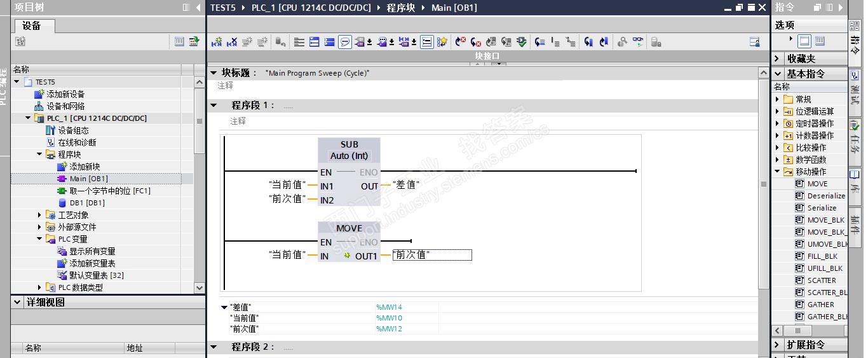Toggle network comments display icon
The width and height of the screenshot is (868, 358).
[x=427, y=42]
